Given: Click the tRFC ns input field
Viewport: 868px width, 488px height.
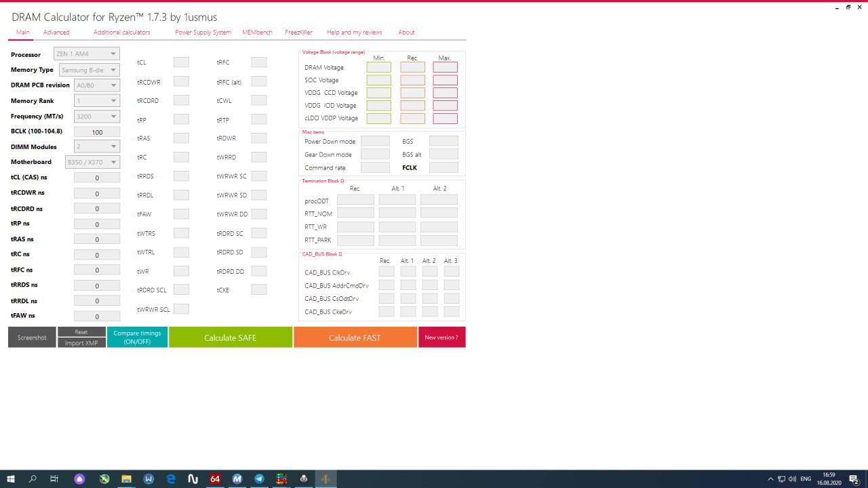Looking at the screenshot, I should click(97, 270).
